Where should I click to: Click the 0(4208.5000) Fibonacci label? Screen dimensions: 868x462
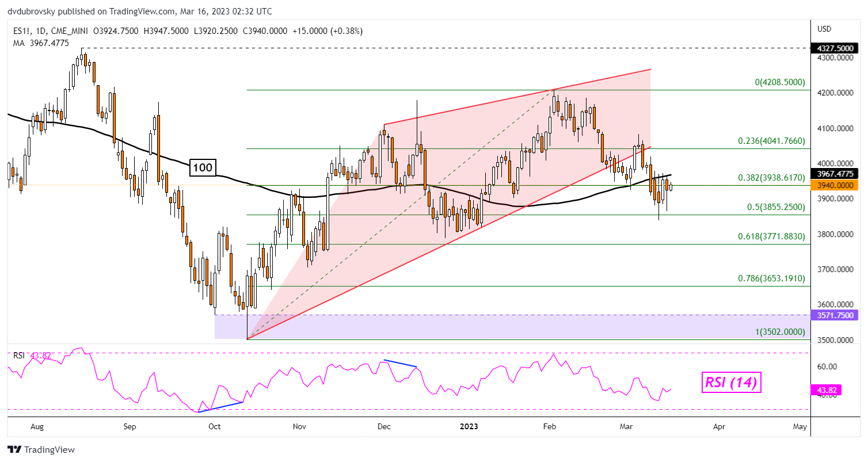point(779,82)
